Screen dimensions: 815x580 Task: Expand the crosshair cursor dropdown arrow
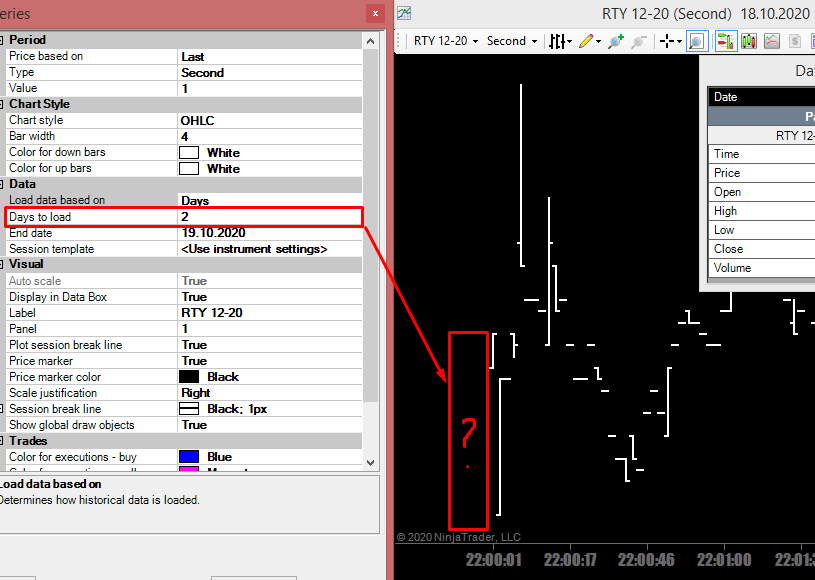pyautogui.click(x=679, y=42)
